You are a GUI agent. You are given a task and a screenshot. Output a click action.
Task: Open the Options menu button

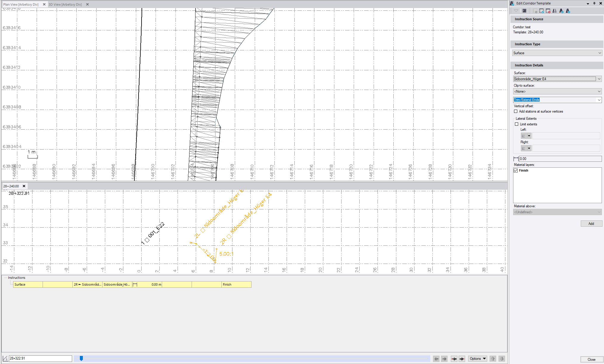(x=478, y=359)
